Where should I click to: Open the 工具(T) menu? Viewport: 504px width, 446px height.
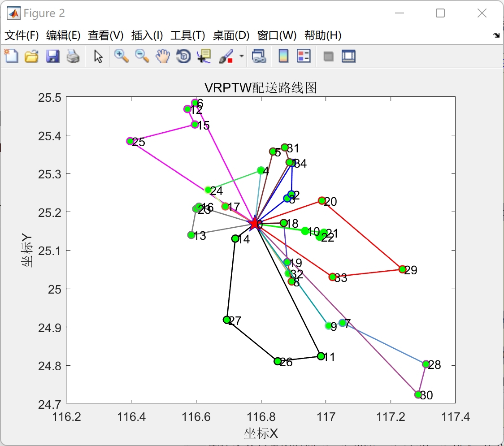tap(188, 35)
